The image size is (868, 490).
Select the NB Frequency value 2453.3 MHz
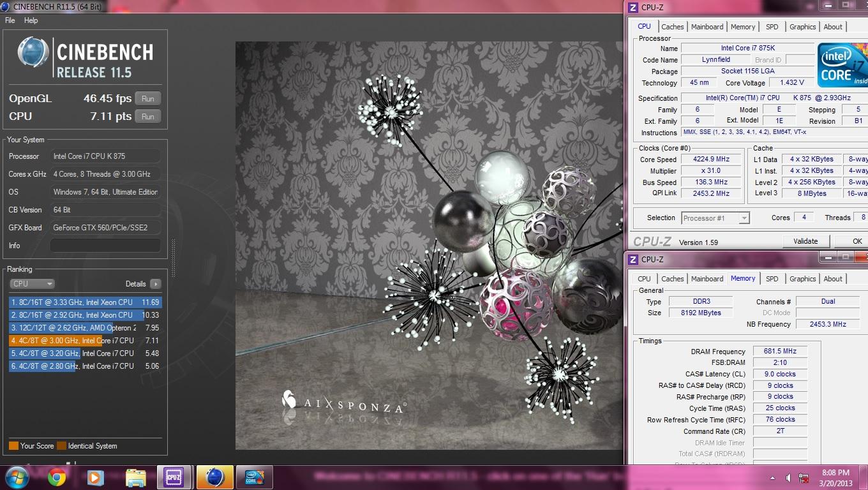pos(828,324)
